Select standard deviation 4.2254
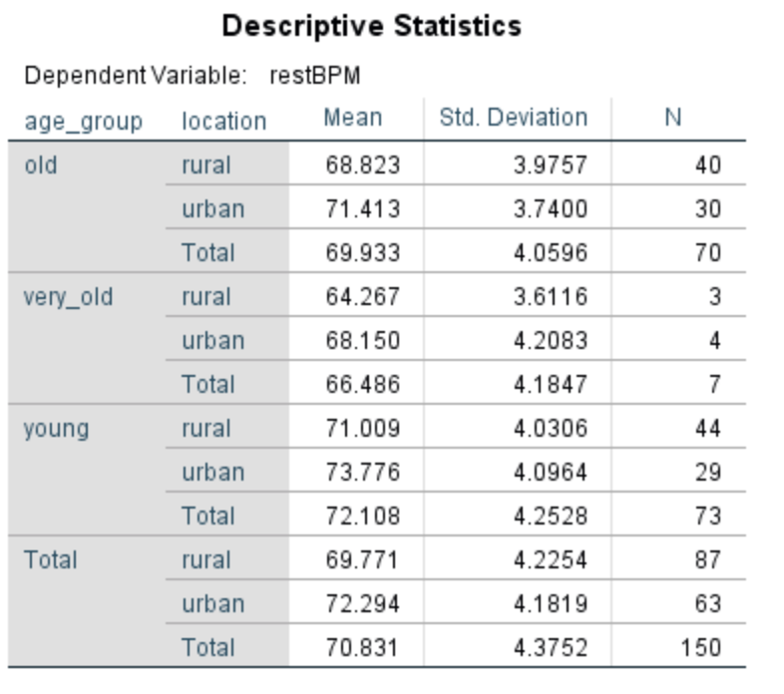This screenshot has width=784, height=694. pyautogui.click(x=551, y=560)
